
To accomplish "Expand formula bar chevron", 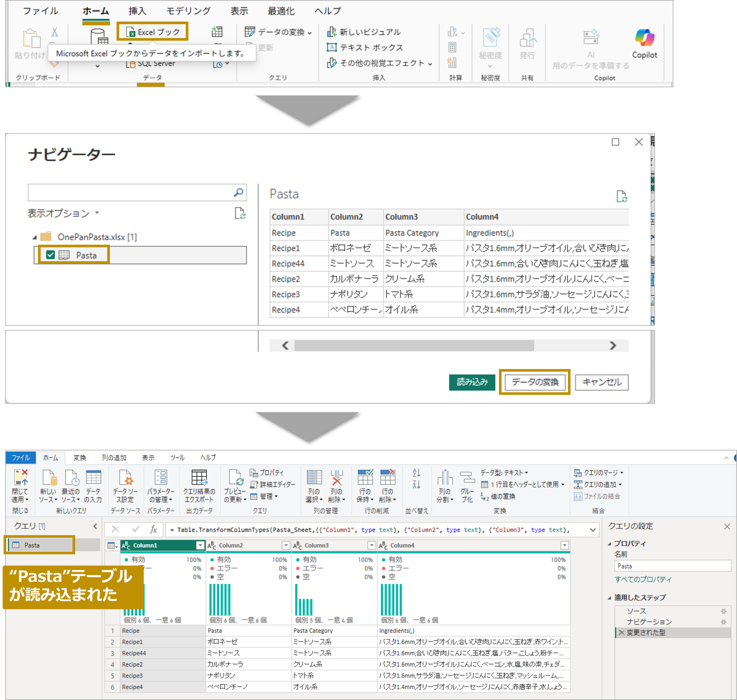I will (x=593, y=530).
